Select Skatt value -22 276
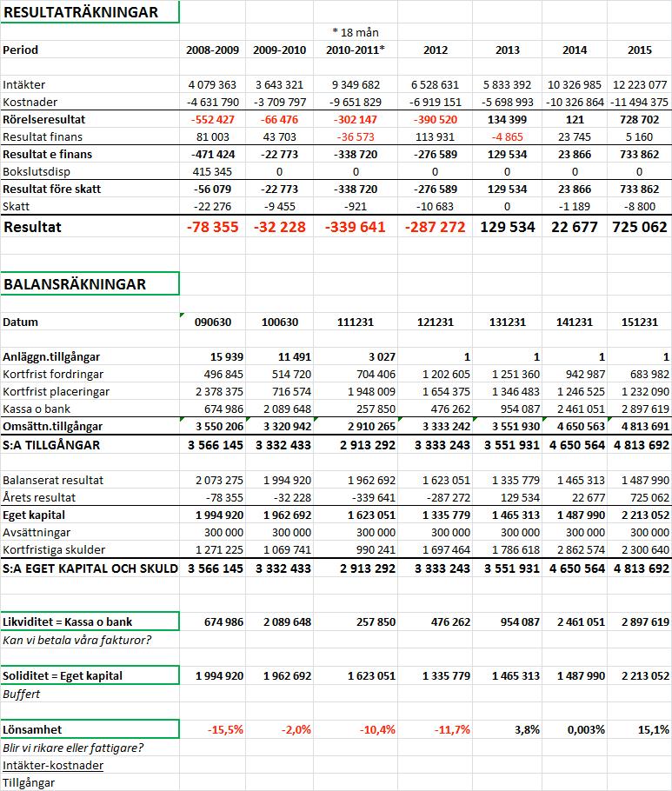Image resolution: width=672 pixels, height=791 pixels. [x=212, y=206]
